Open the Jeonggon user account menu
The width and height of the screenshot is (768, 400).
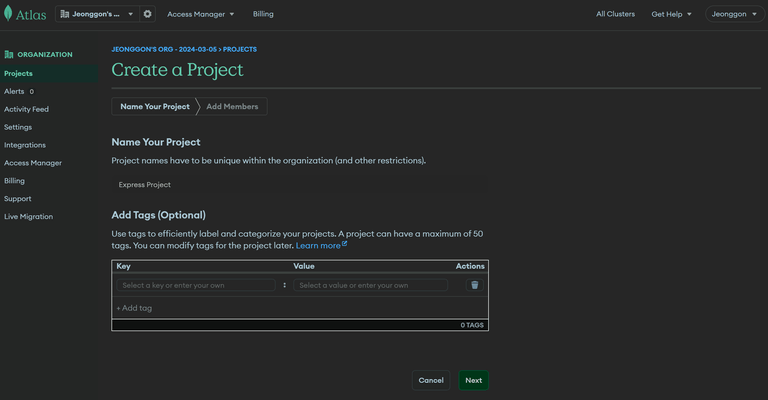tap(734, 14)
